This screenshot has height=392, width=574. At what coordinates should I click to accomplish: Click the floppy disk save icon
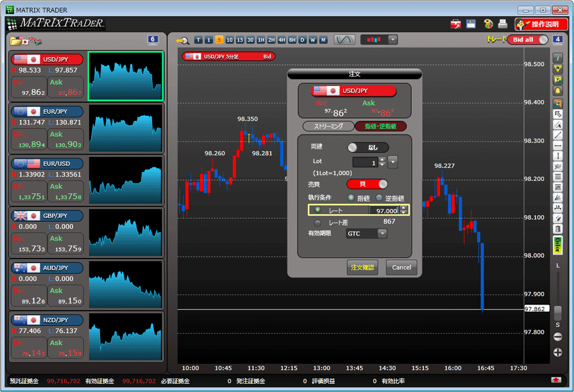471,24
